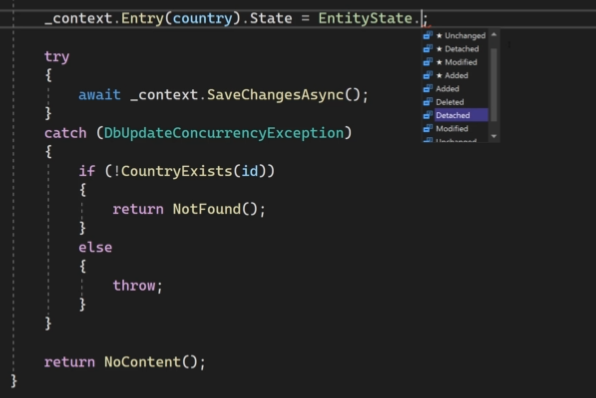Choose Deleted from the IntelliSense list
The width and height of the screenshot is (596, 398).
[450, 102]
